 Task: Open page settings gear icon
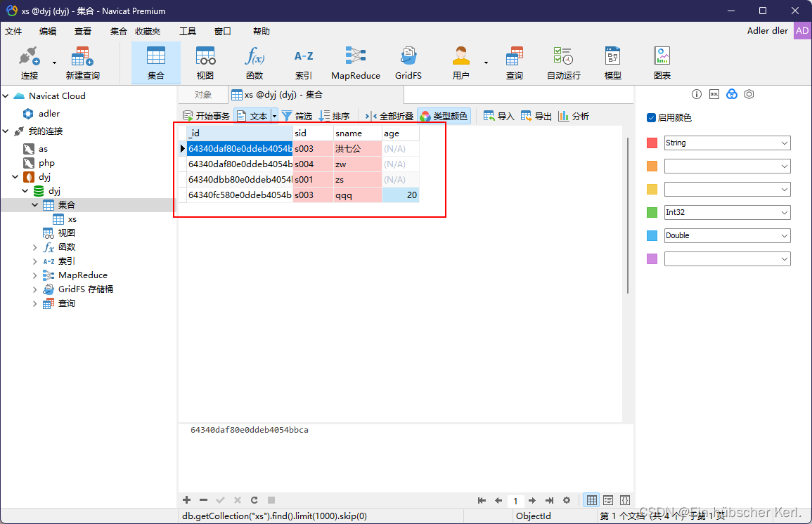pos(567,500)
